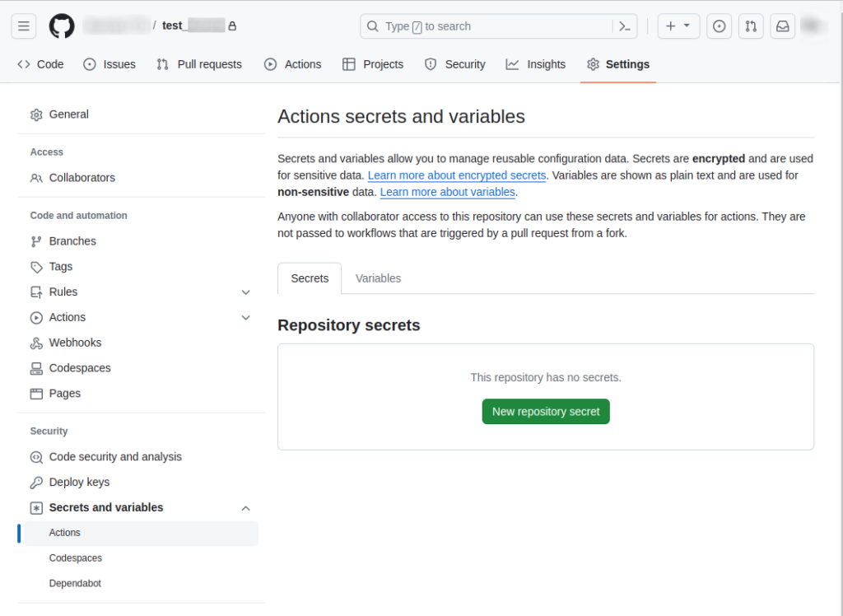This screenshot has height=616, width=843.
Task: Open pull requests icon in header
Action: pos(751,26)
